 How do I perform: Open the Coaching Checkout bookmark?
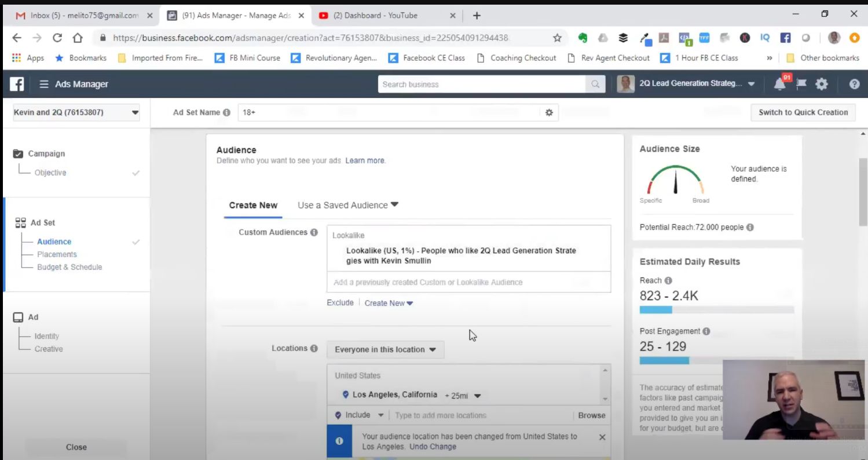click(516, 58)
